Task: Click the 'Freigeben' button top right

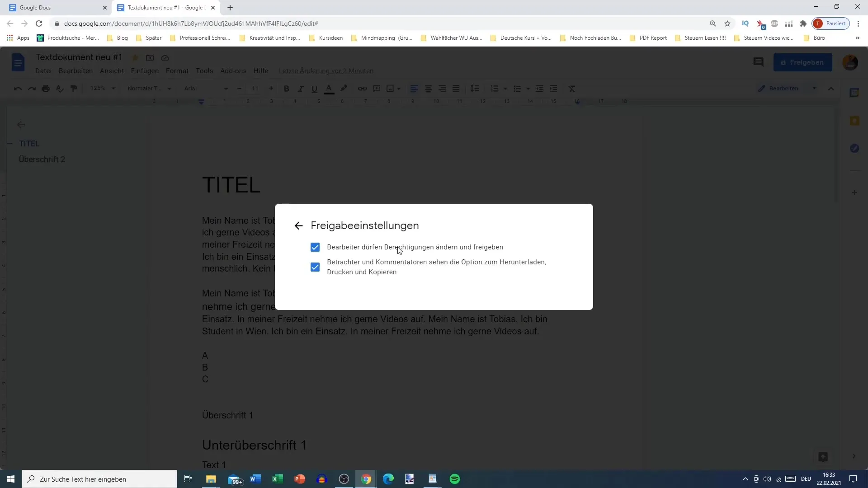Action: pyautogui.click(x=804, y=62)
